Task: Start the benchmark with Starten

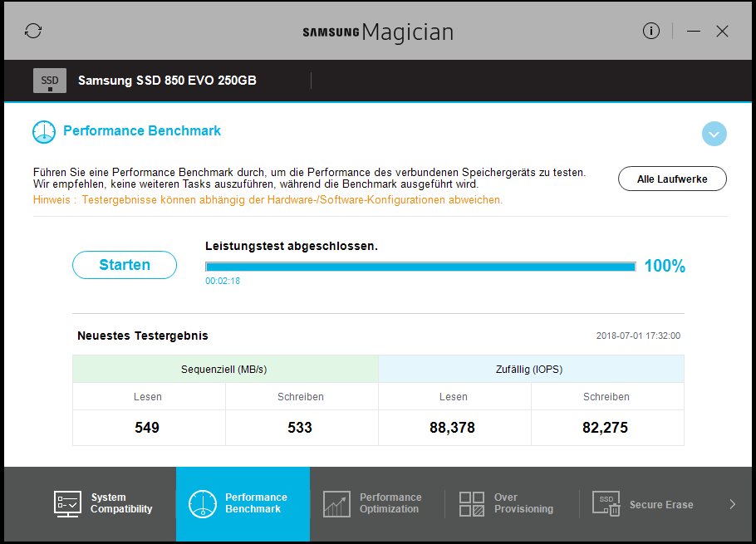Action: (125, 265)
